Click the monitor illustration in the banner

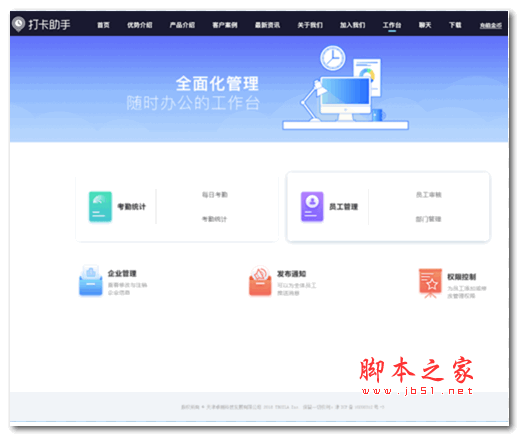(x=346, y=99)
